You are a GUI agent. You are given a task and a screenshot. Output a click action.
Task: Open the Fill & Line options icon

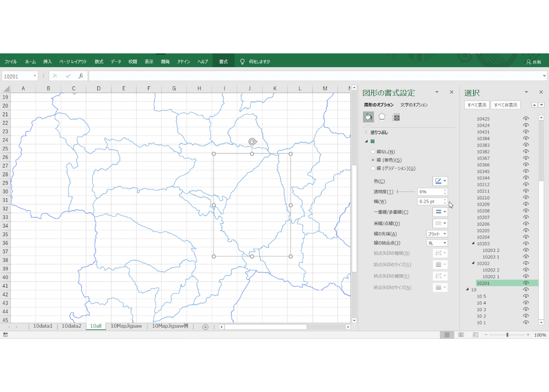(368, 117)
